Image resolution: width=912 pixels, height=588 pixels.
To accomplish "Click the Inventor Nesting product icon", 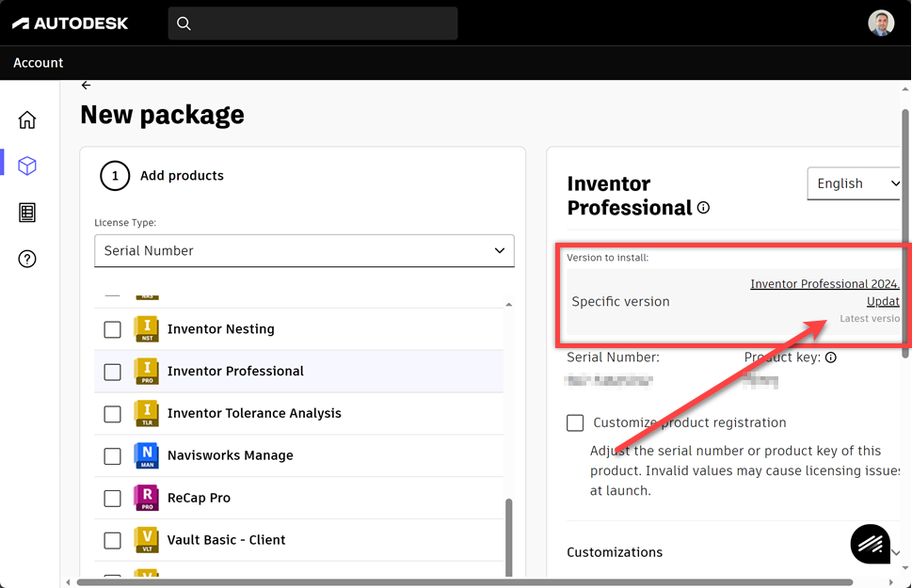I will pos(146,328).
